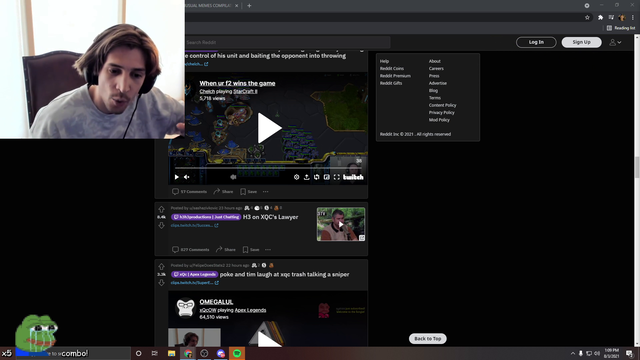Open Chrome profile avatar
This screenshot has width=640, height=360.
(622, 18)
